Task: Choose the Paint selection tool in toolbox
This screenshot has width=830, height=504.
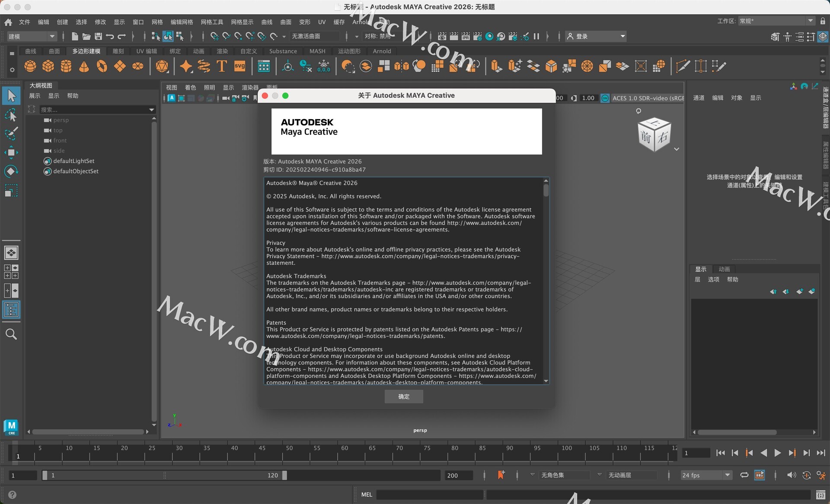Action: pyautogui.click(x=11, y=133)
